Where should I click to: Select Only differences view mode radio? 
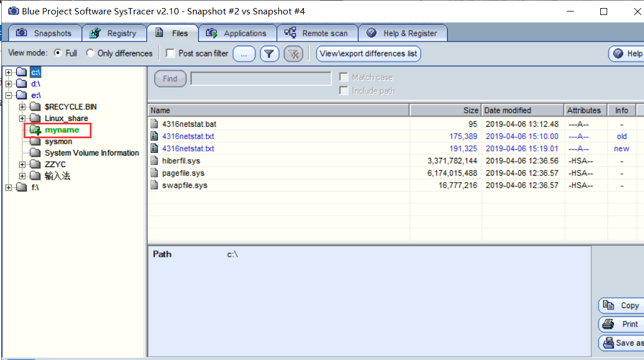[90, 53]
